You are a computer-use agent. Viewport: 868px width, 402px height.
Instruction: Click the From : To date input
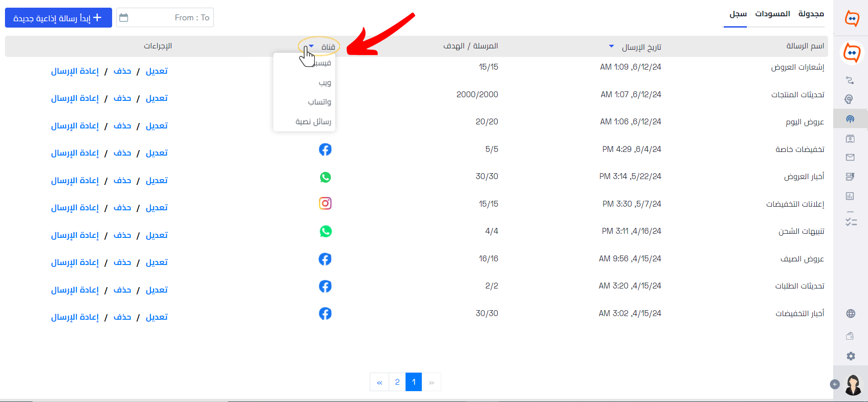[165, 18]
